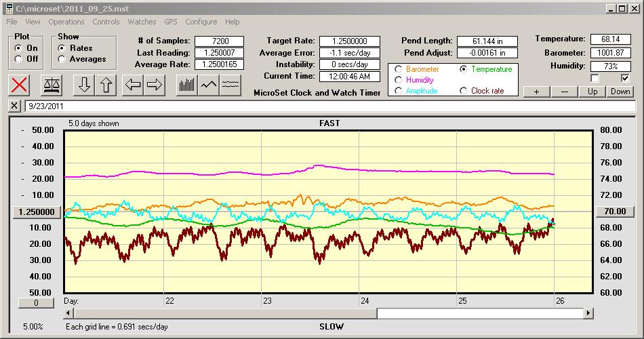Click the balance scales icon
The width and height of the screenshot is (644, 339).
[52, 85]
